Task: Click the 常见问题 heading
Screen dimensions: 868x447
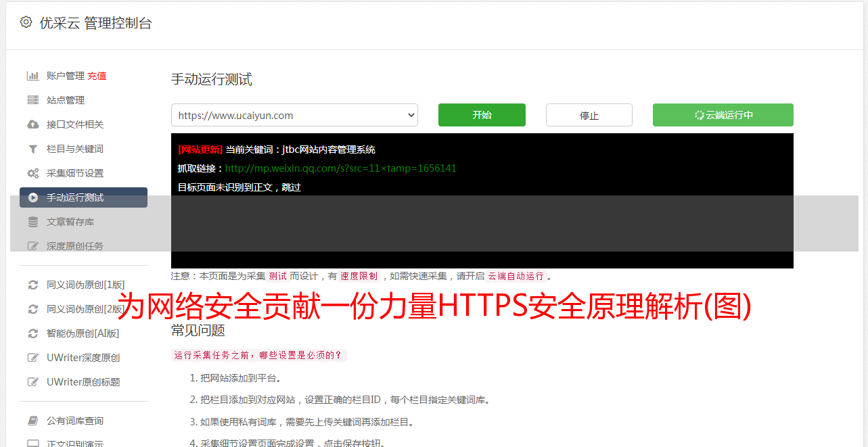Action: [198, 331]
